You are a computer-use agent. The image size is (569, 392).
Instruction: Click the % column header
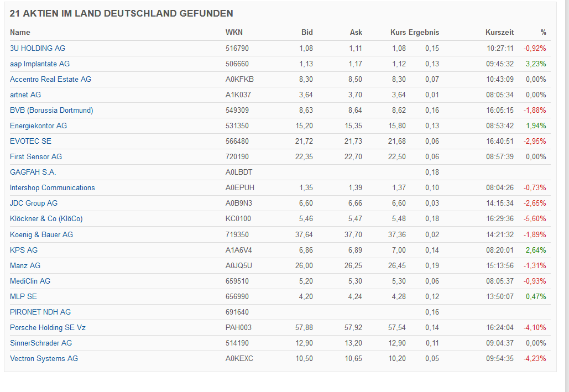pos(543,32)
